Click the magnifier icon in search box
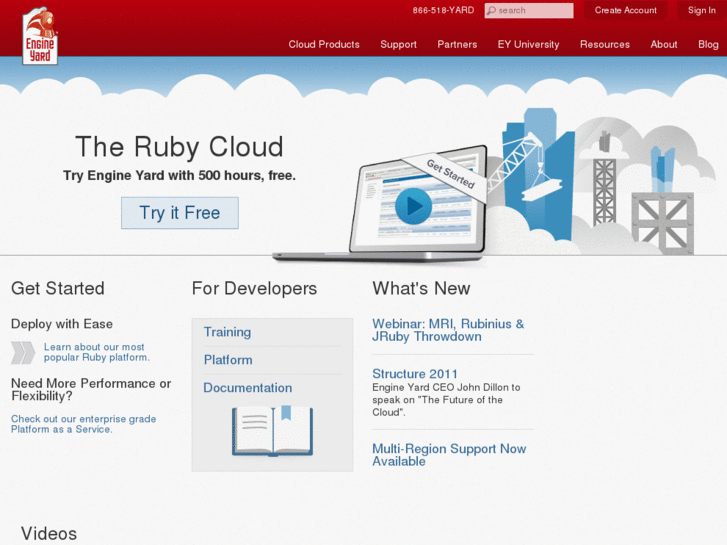The image size is (727, 545). [491, 10]
